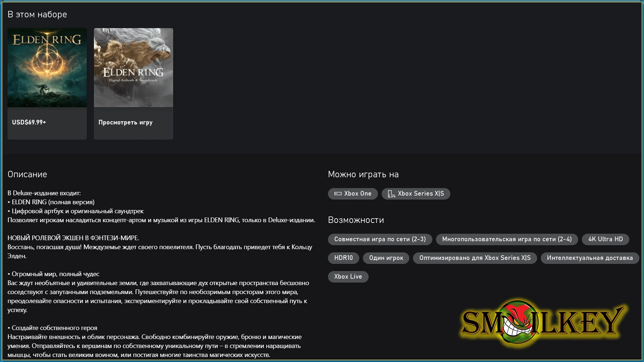Click the Xbox One console icon
644x362 pixels.
(338, 194)
